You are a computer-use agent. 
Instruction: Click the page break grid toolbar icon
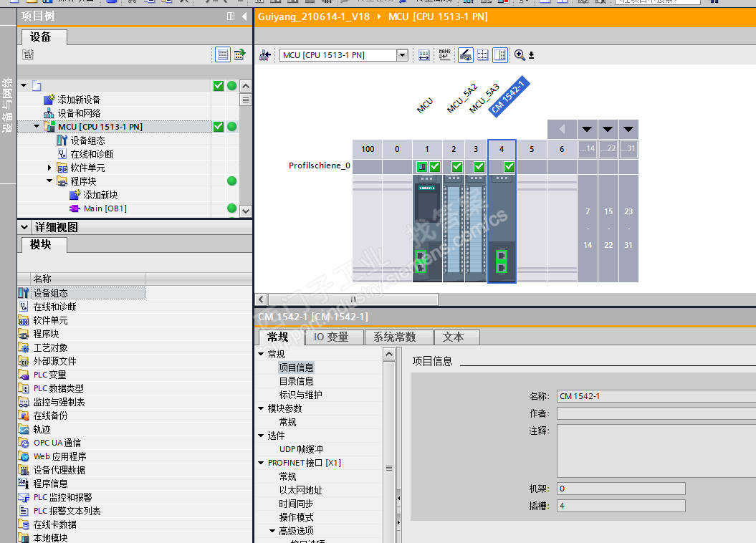click(483, 55)
